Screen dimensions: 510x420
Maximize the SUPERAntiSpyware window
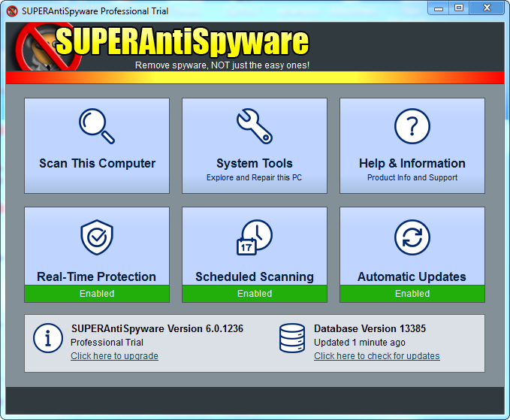[x=459, y=8]
